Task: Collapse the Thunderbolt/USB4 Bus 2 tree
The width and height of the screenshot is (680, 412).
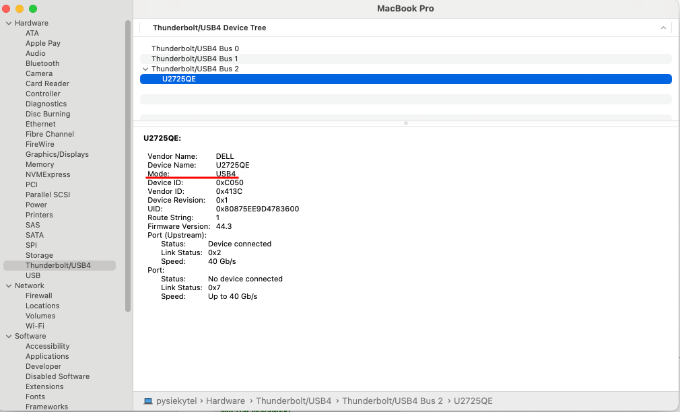Action: pos(146,68)
